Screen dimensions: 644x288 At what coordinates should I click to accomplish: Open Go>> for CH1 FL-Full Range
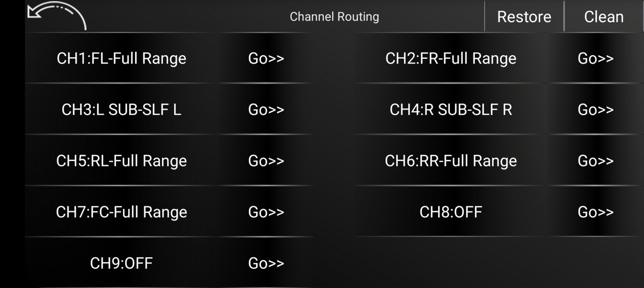[x=266, y=58]
